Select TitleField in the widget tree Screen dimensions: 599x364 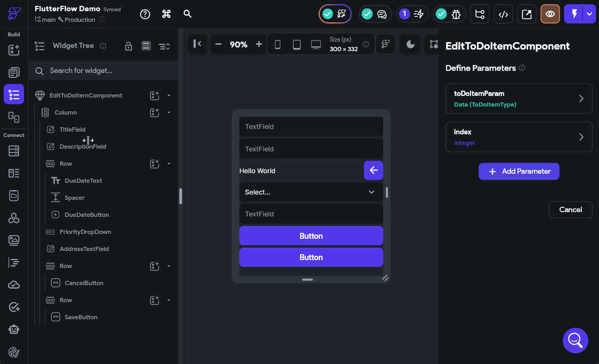[x=72, y=130]
